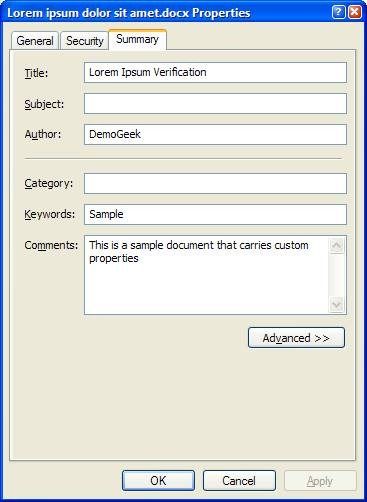Click inside the Comments text area
This screenshot has width=367, height=502.
tap(206, 275)
